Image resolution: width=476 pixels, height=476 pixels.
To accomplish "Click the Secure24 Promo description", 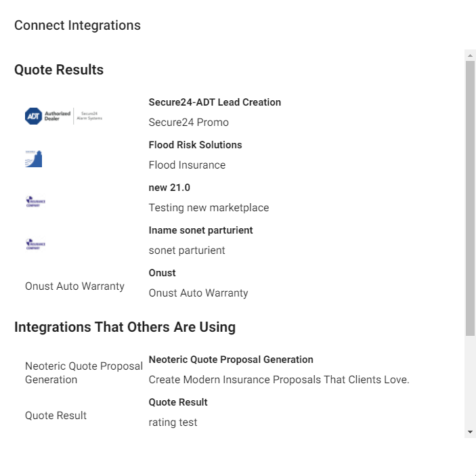I will click(188, 123).
